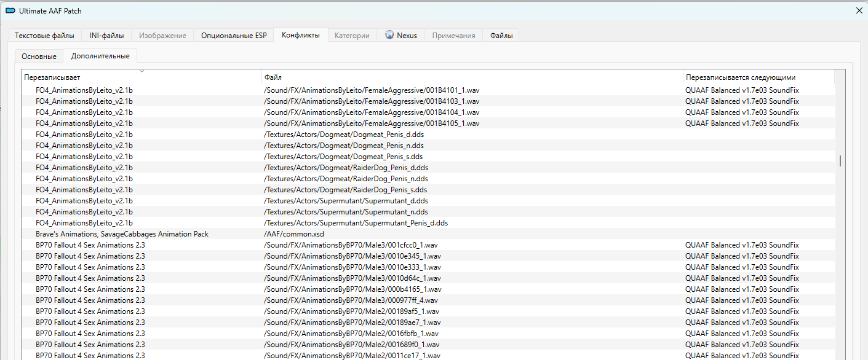Select the Конфликты tab
The image size is (868, 360).
point(300,35)
